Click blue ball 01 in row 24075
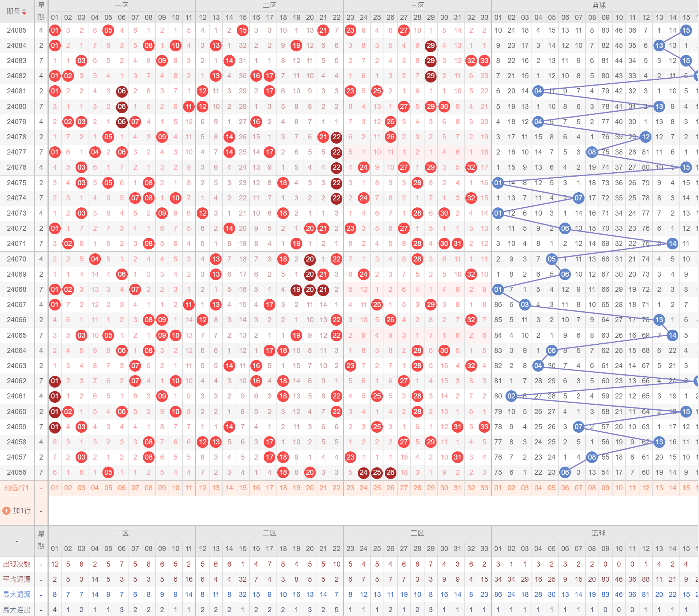Image resolution: width=699 pixels, height=616 pixels. (x=498, y=183)
